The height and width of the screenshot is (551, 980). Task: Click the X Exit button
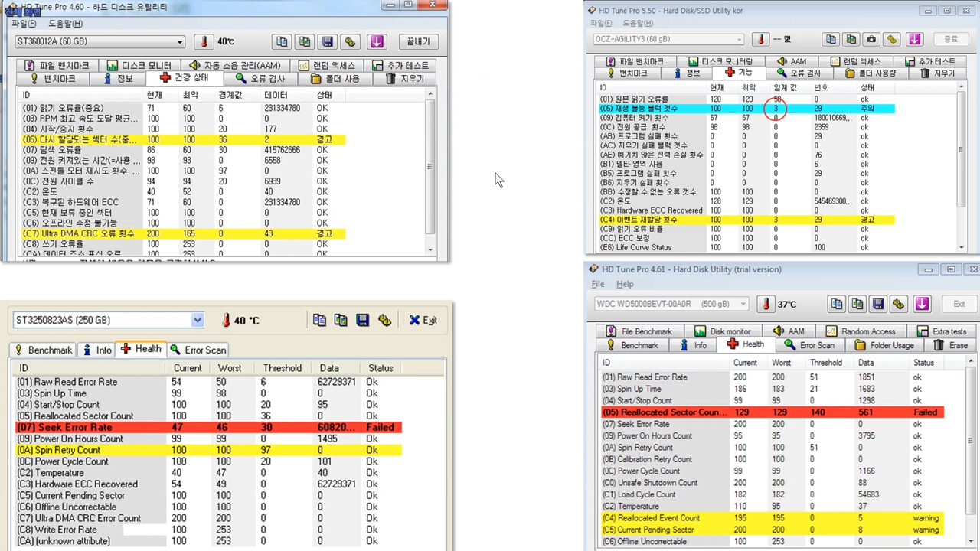423,320
